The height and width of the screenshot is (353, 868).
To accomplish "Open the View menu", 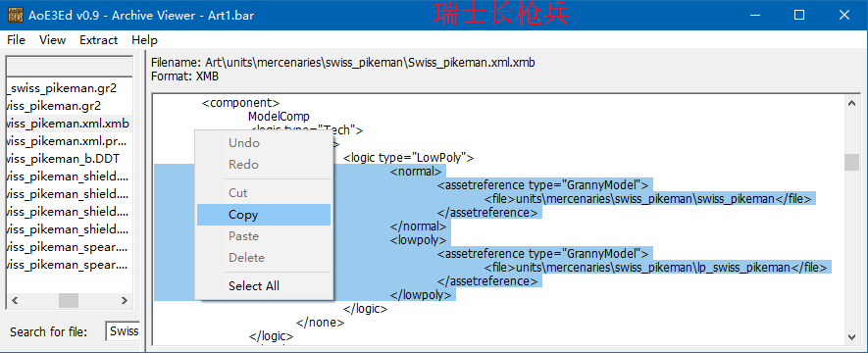I will [53, 40].
